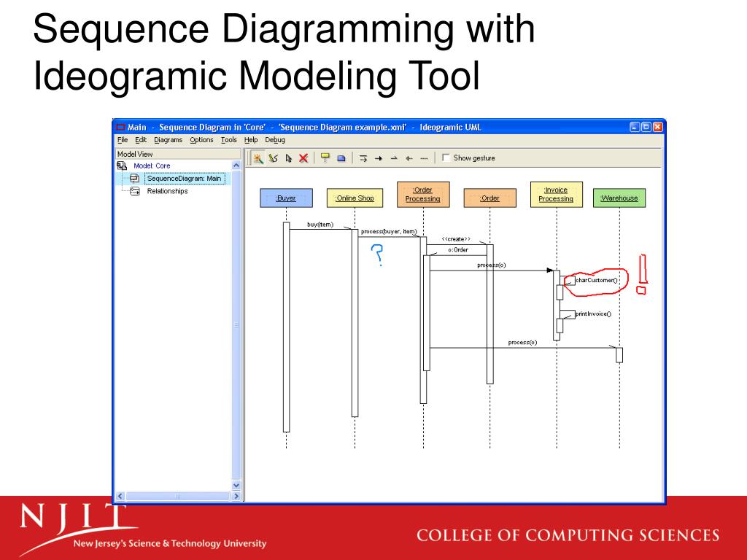747x560 pixels.
Task: Select the :Warehouse lifeline box
Action: [x=619, y=198]
